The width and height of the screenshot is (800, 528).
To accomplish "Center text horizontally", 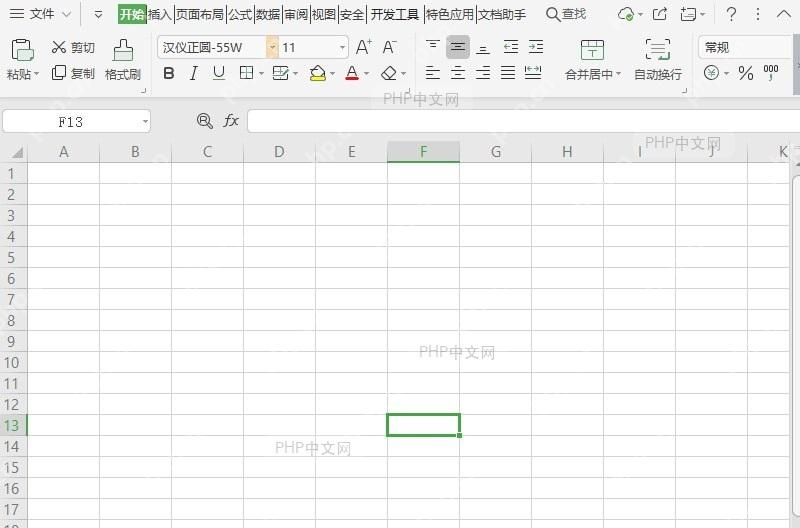I will (x=458, y=73).
